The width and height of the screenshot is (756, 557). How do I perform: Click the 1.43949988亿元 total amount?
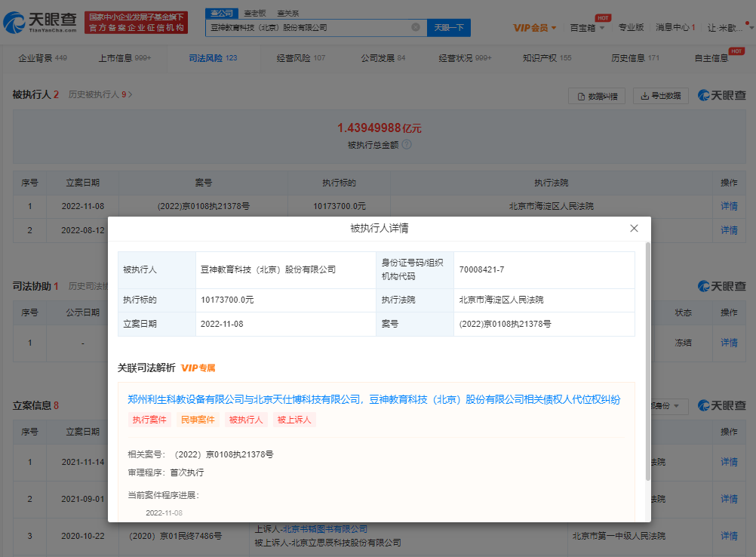coord(379,128)
